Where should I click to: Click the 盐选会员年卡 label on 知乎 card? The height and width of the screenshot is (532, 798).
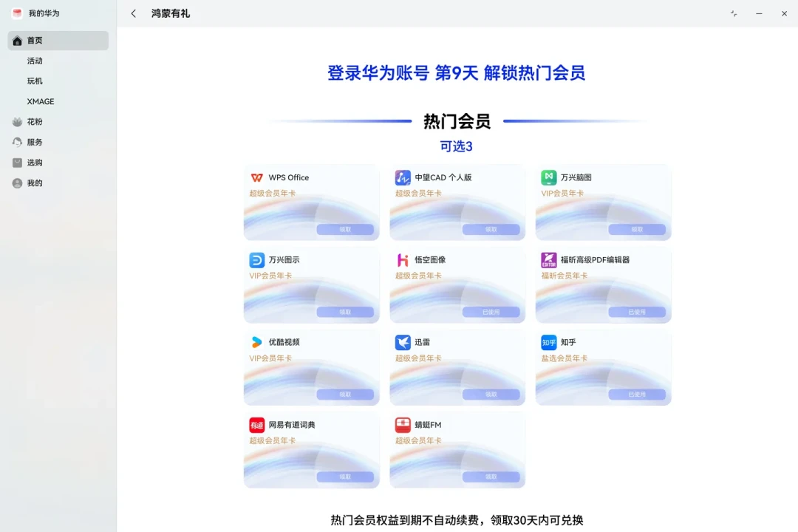click(x=564, y=358)
